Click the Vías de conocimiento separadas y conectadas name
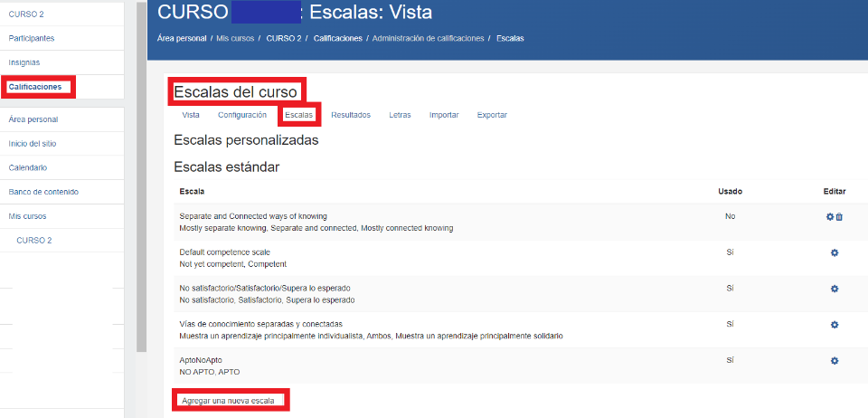Image resolution: width=868 pixels, height=418 pixels. pyautogui.click(x=261, y=324)
